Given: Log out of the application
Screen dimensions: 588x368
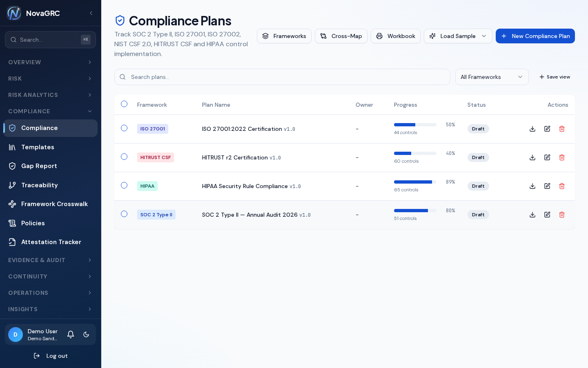Looking at the screenshot, I should (x=51, y=356).
